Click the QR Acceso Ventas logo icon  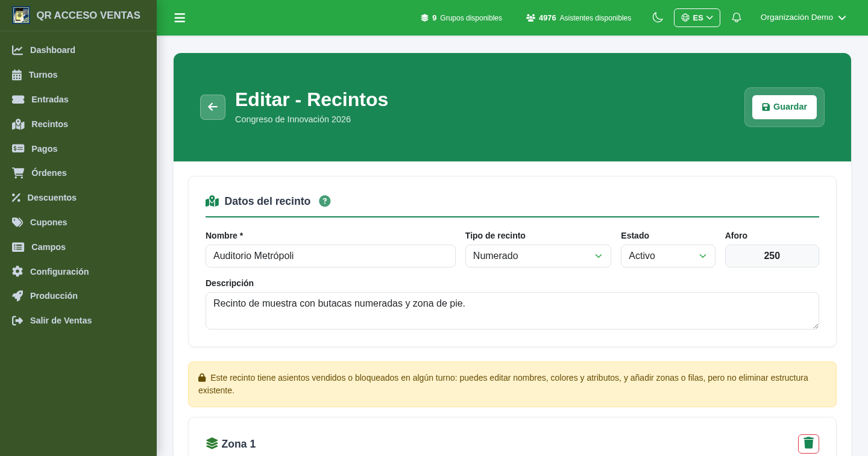pyautogui.click(x=21, y=15)
